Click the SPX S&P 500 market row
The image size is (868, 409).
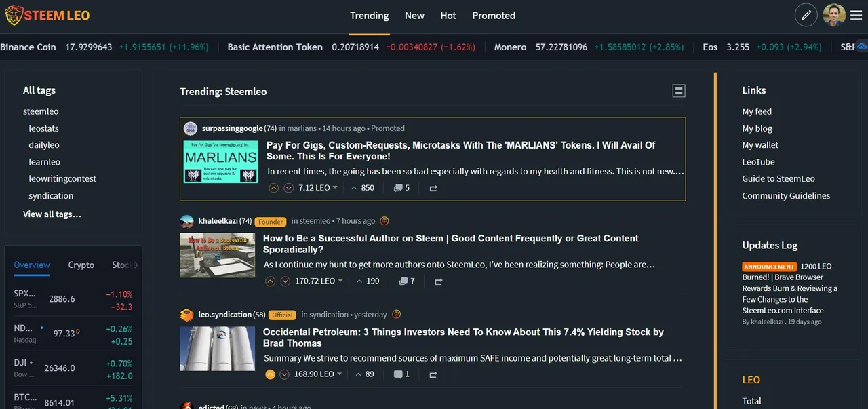(73, 300)
